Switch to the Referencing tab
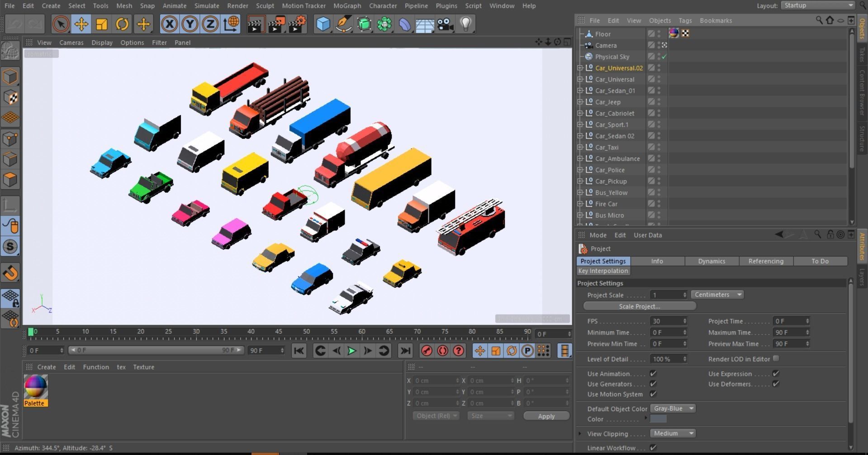The width and height of the screenshot is (868, 455). (766, 261)
